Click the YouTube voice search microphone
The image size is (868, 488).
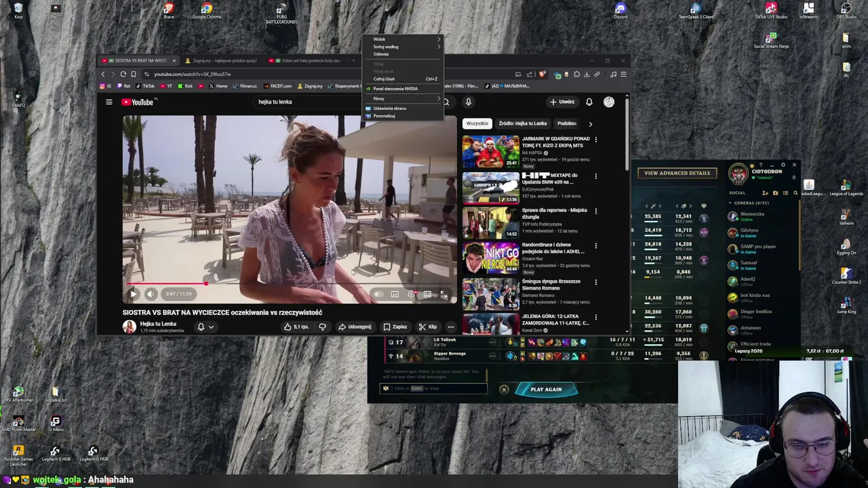click(x=468, y=102)
